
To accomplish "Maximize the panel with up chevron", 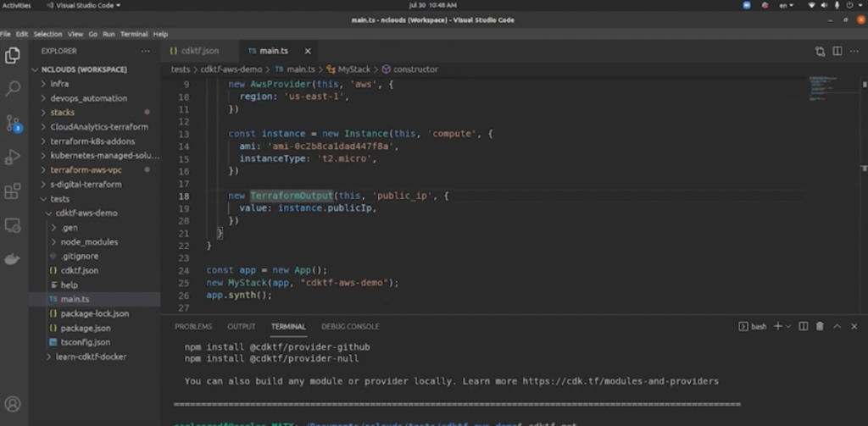I will point(837,326).
